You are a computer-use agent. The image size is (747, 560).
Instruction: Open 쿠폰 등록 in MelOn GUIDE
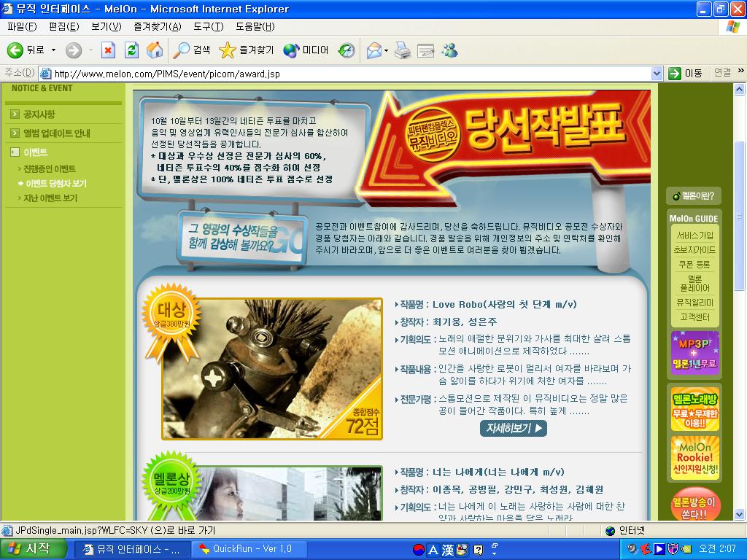point(695,264)
